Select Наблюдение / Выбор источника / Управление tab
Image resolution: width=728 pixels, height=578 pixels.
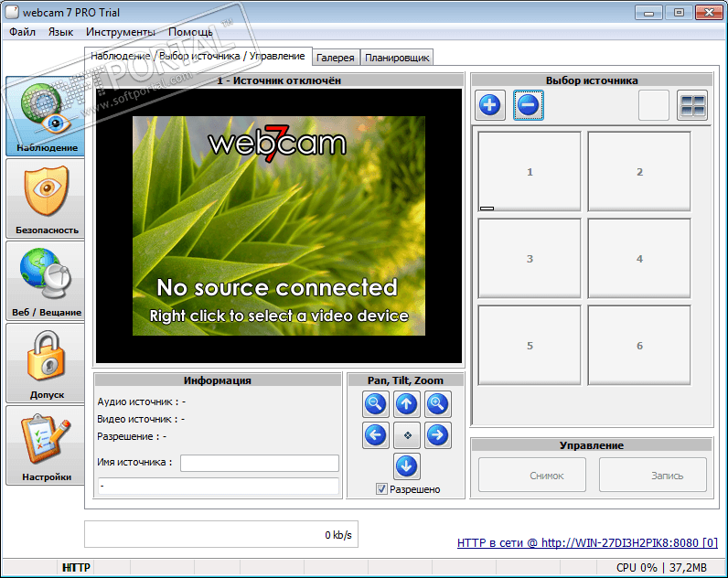coord(198,56)
